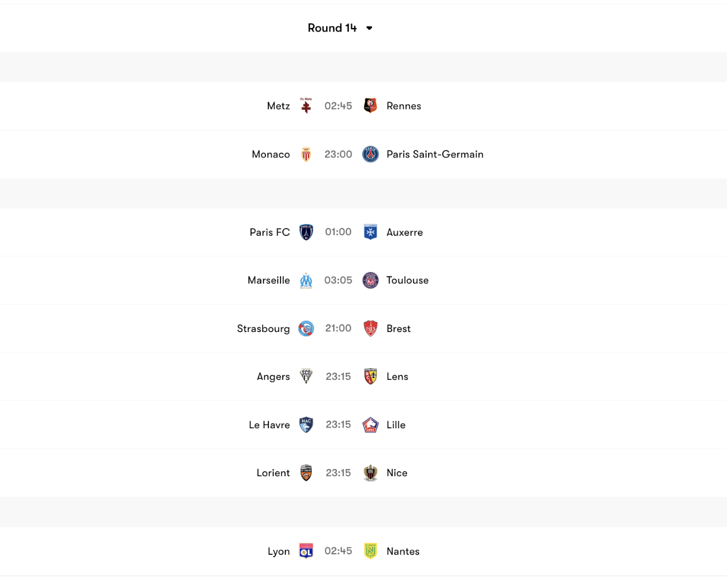This screenshot has width=728, height=580.
Task: Click the Paris Saint-Germain logo
Action: pos(370,154)
